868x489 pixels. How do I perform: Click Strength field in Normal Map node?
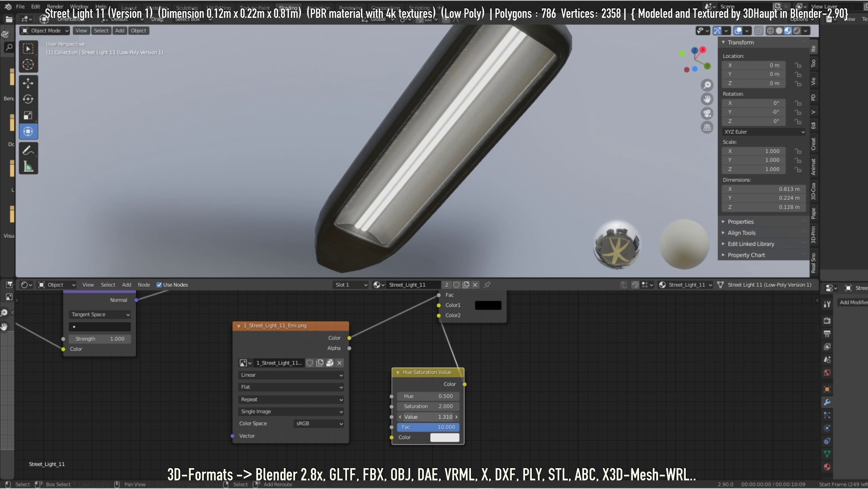click(x=100, y=339)
